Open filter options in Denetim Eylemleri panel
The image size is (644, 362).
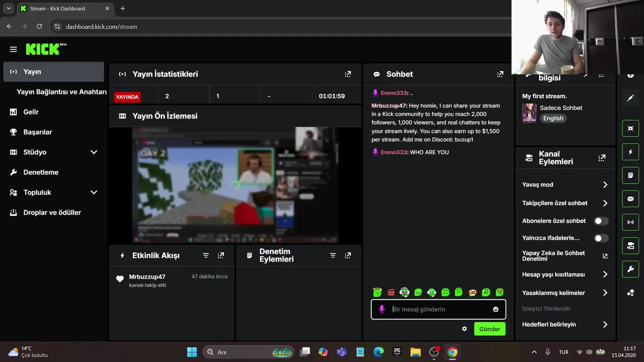[x=333, y=255]
